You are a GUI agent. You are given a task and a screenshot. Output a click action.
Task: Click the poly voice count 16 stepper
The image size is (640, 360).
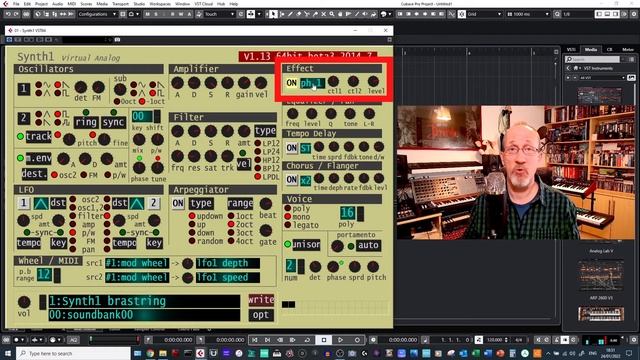point(360,213)
